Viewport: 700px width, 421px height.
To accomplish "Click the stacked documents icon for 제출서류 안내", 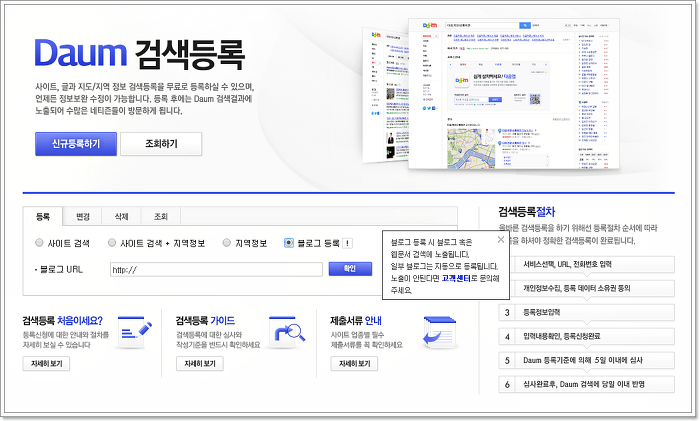I will click(439, 333).
